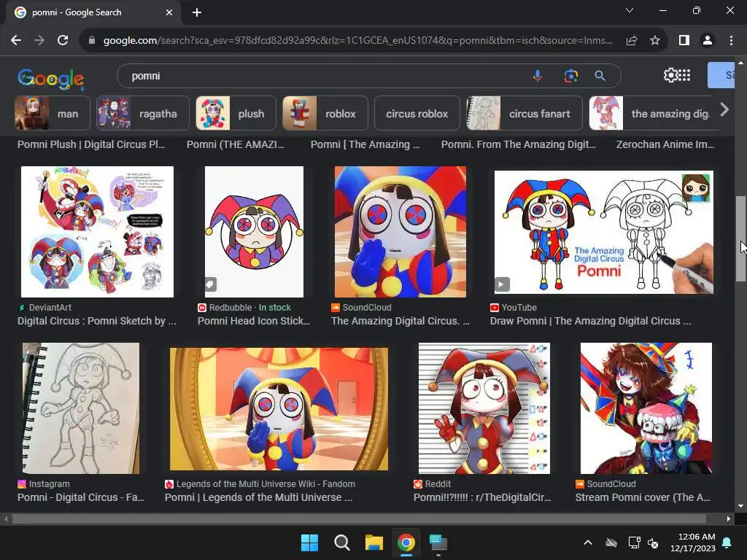Filter results with the 'plush' chip
This screenshot has width=747, height=560.
pos(236,113)
